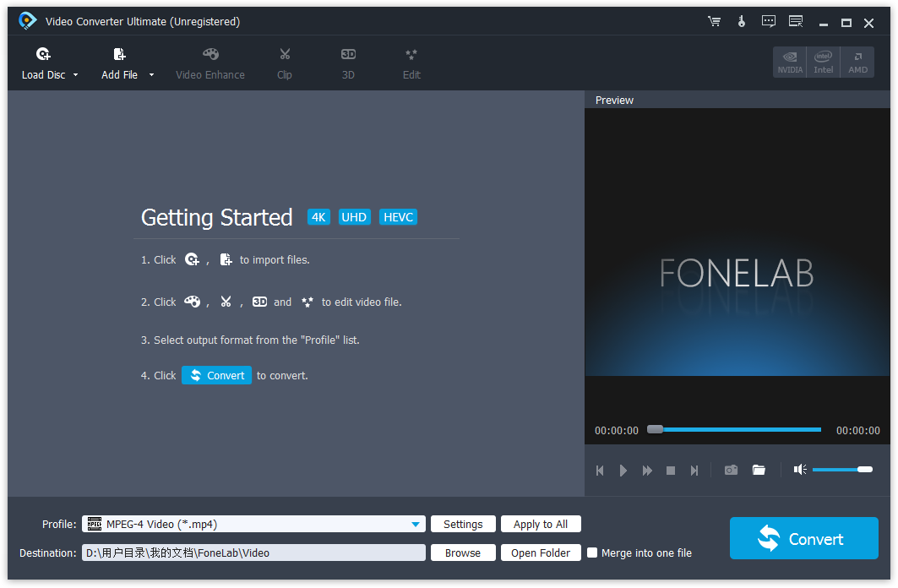Play the preview video
The width and height of the screenshot is (898, 588).
(623, 470)
